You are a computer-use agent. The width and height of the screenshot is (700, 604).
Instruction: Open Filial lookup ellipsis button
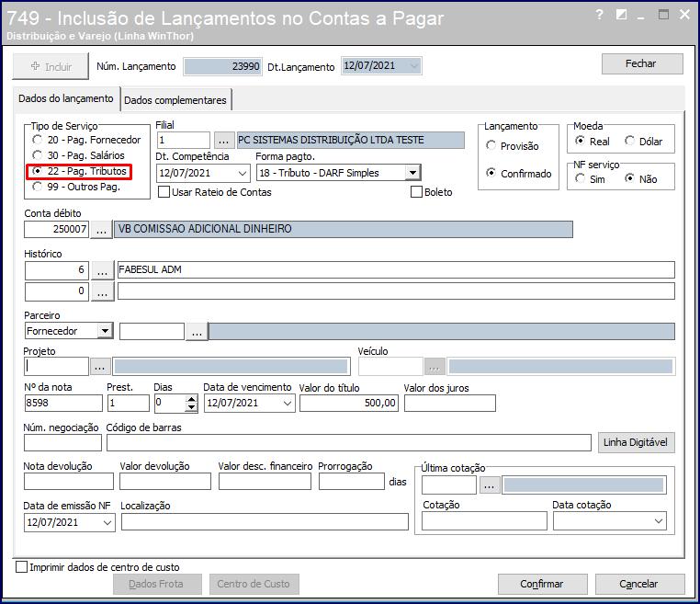pyautogui.click(x=223, y=141)
